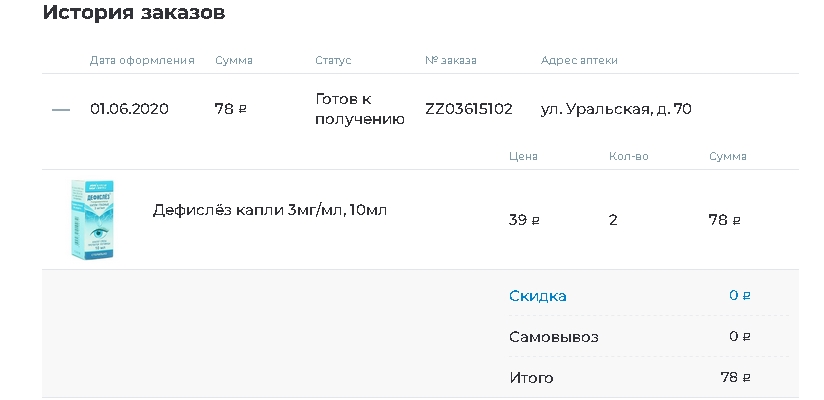Select order number ZZ03615102

[469, 109]
